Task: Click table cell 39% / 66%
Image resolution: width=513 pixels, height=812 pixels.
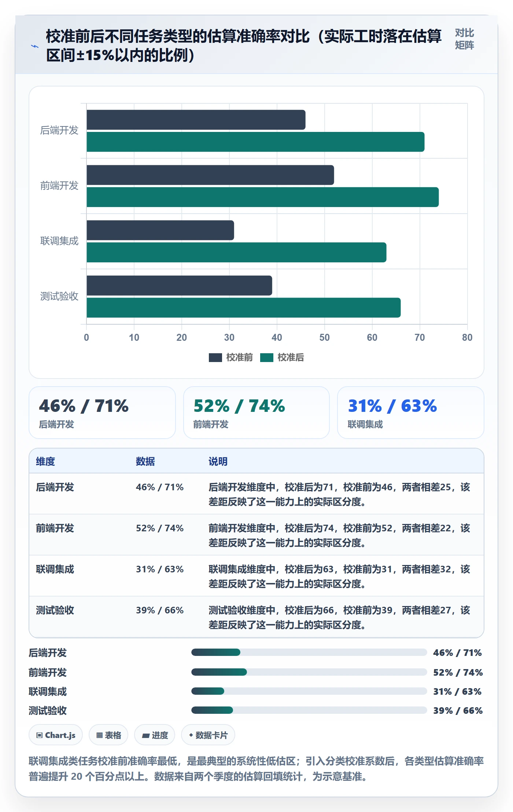Action: coord(160,610)
